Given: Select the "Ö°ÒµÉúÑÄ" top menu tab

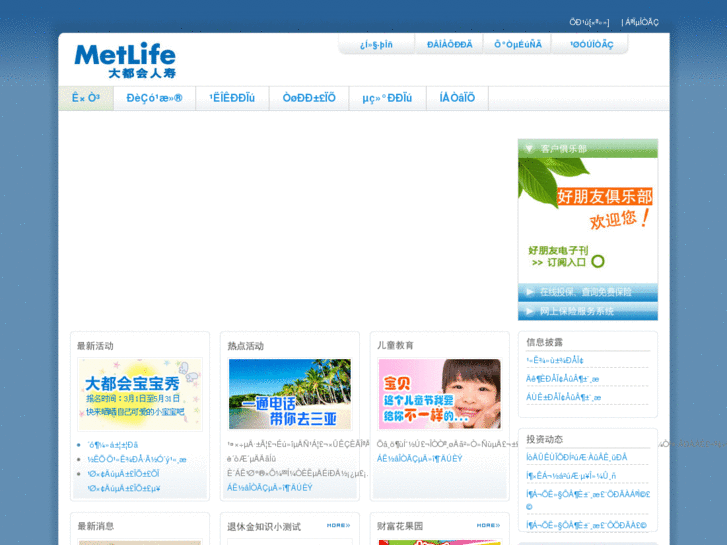Looking at the screenshot, I should pyautogui.click(x=517, y=45).
